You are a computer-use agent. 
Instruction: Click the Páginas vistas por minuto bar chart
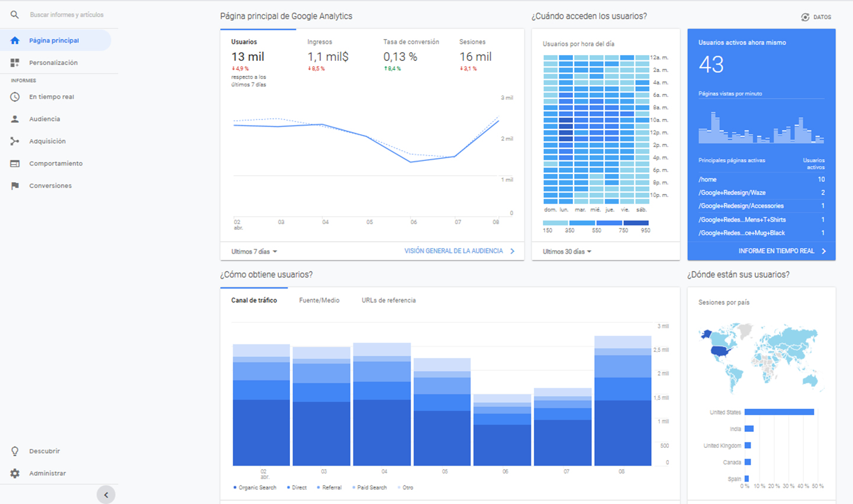(761, 127)
